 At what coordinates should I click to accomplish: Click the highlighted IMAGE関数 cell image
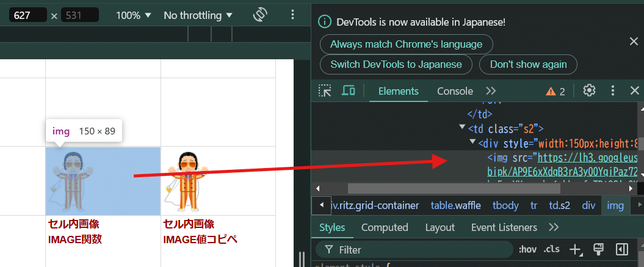click(x=103, y=181)
